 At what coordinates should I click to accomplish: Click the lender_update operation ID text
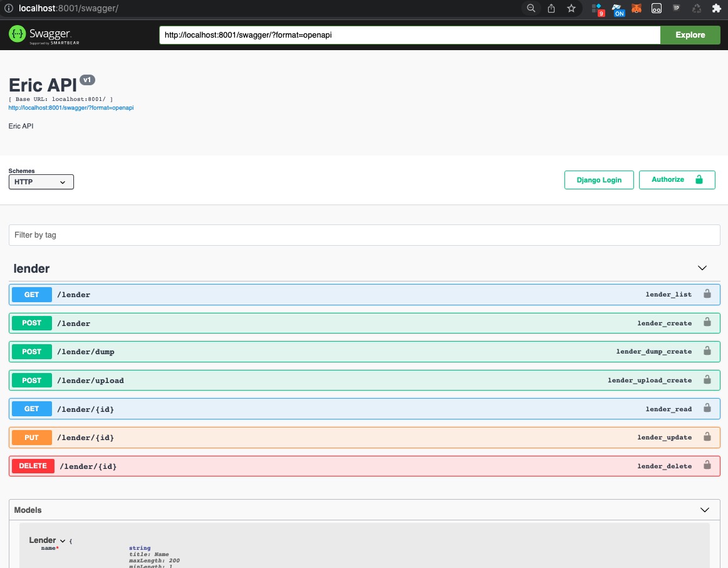pyautogui.click(x=664, y=438)
